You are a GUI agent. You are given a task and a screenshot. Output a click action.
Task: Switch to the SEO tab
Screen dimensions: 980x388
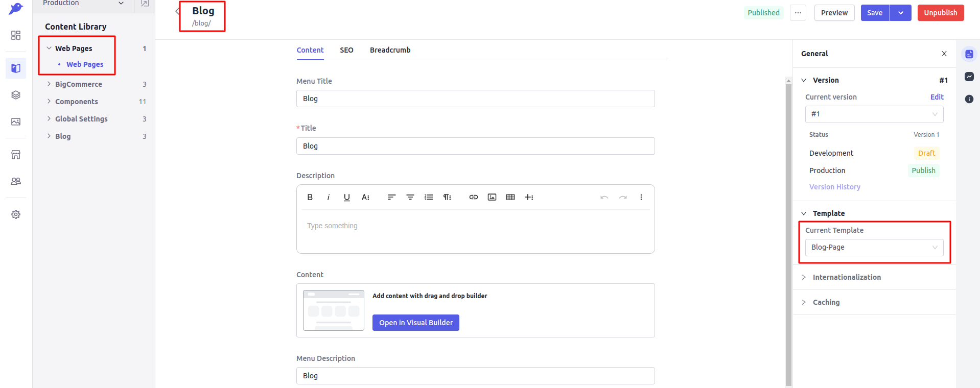click(346, 50)
